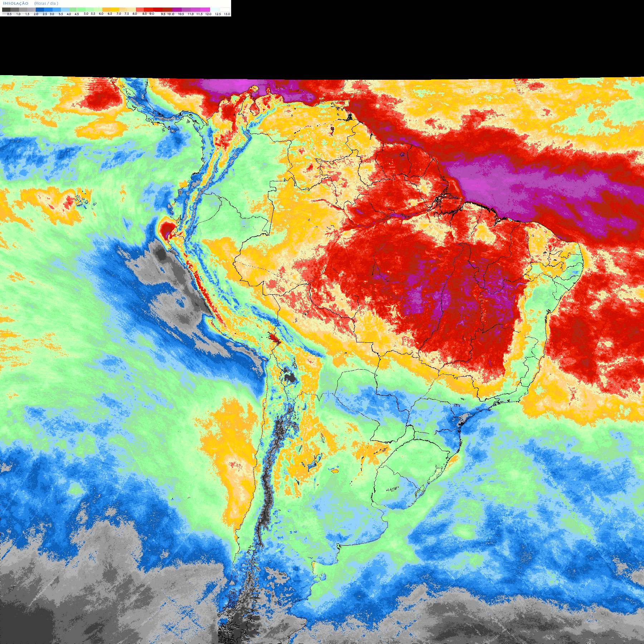Select the '12.5' legend scale value

point(218,14)
